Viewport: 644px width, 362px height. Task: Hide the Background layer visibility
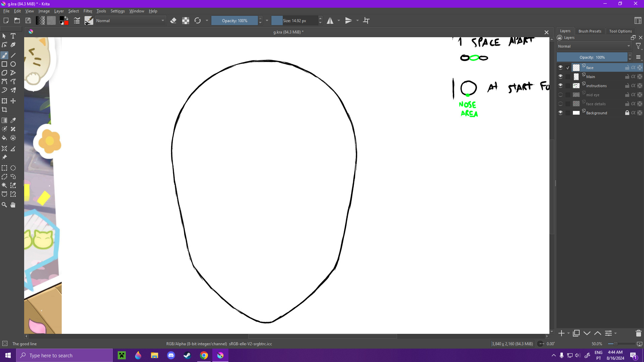[560, 113]
